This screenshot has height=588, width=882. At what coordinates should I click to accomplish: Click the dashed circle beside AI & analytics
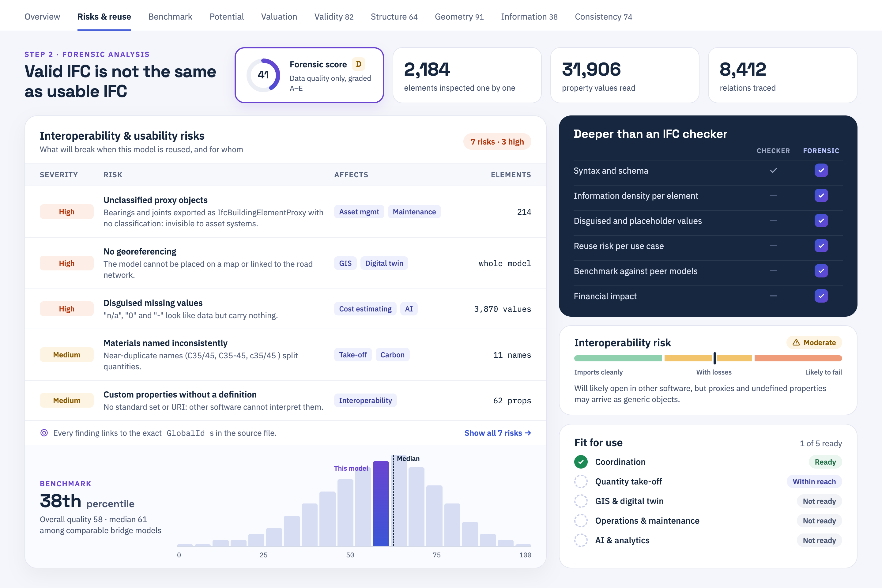(581, 540)
